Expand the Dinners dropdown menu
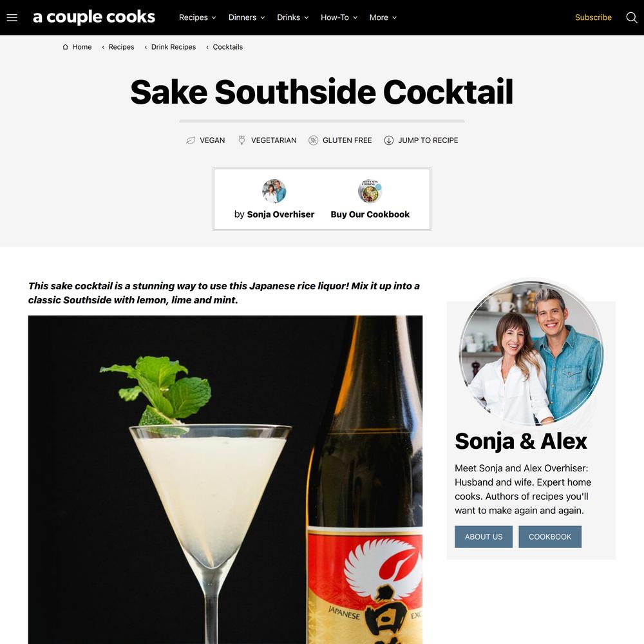This screenshot has height=644, width=644. point(247,17)
